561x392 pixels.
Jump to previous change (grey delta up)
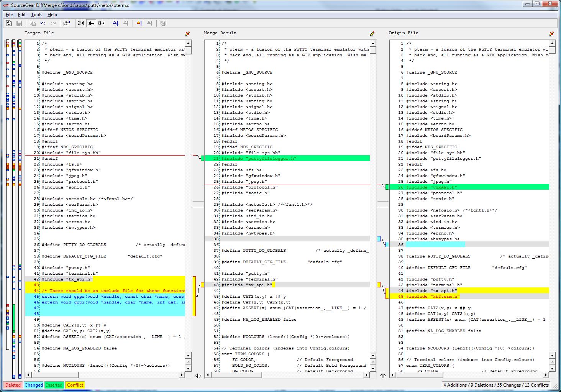126,23
